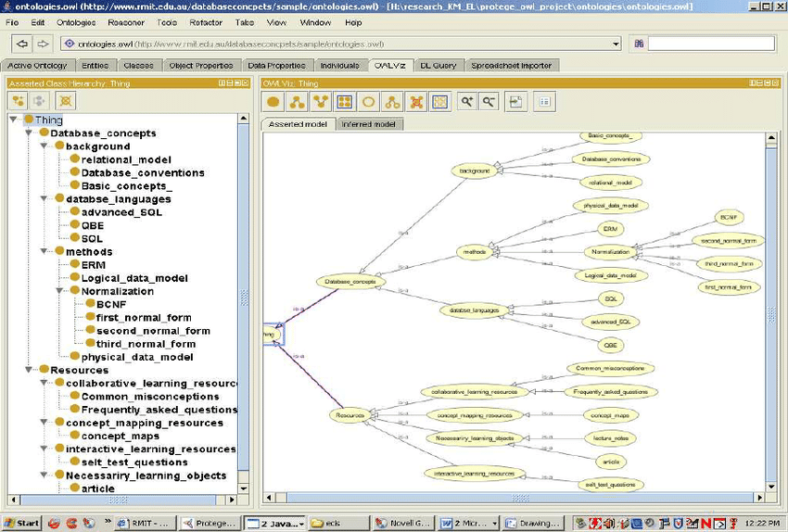
Task: Switch to the DL Query tab
Action: pos(438,65)
